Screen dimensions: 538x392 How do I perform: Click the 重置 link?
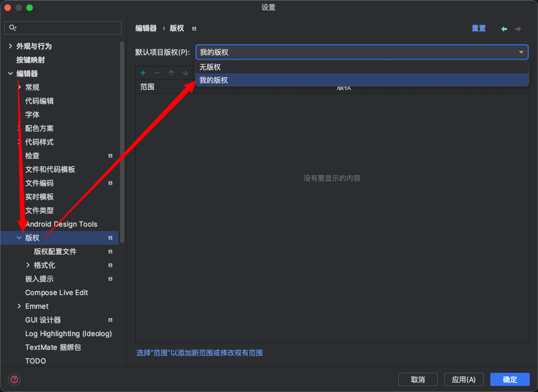tap(478, 28)
